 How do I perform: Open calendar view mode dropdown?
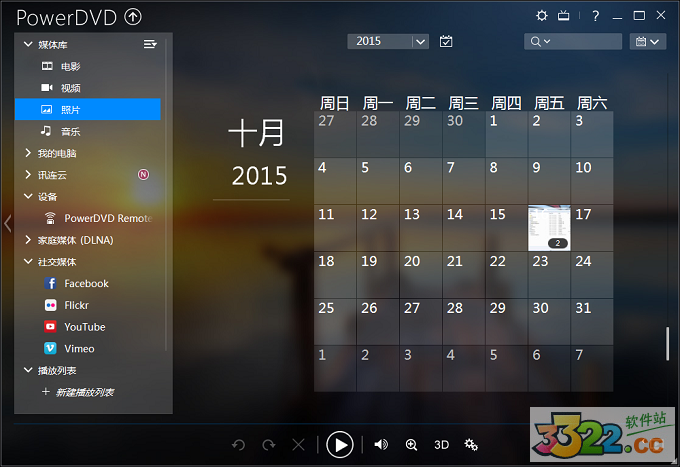[x=647, y=42]
